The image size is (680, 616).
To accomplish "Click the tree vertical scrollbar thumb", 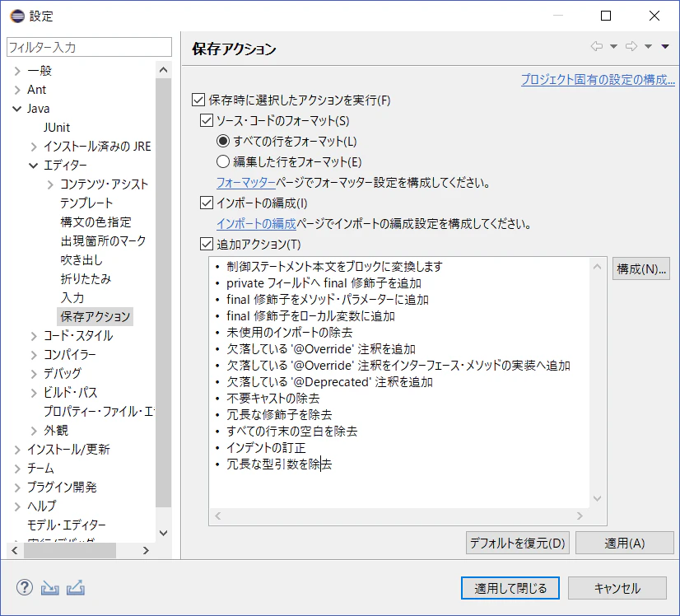I will [x=164, y=293].
